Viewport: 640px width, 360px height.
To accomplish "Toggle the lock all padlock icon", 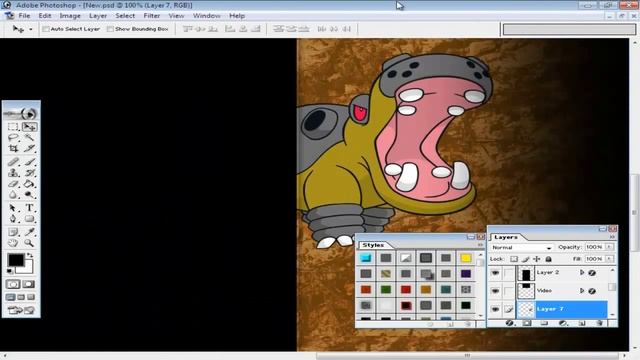I will coord(549,259).
